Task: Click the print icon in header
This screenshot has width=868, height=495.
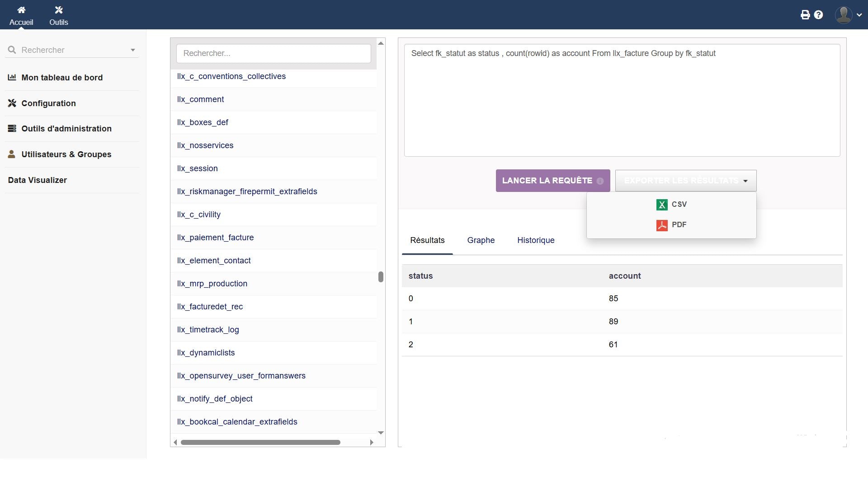Action: point(805,15)
